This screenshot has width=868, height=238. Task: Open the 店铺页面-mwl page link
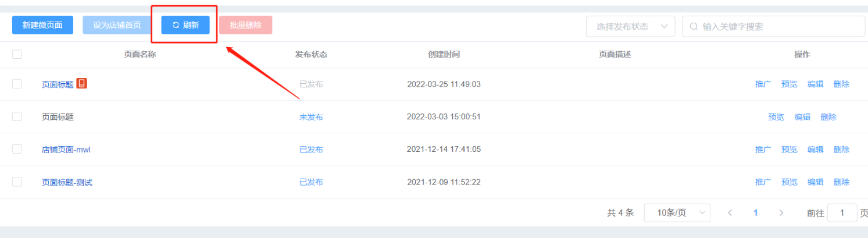(x=66, y=150)
